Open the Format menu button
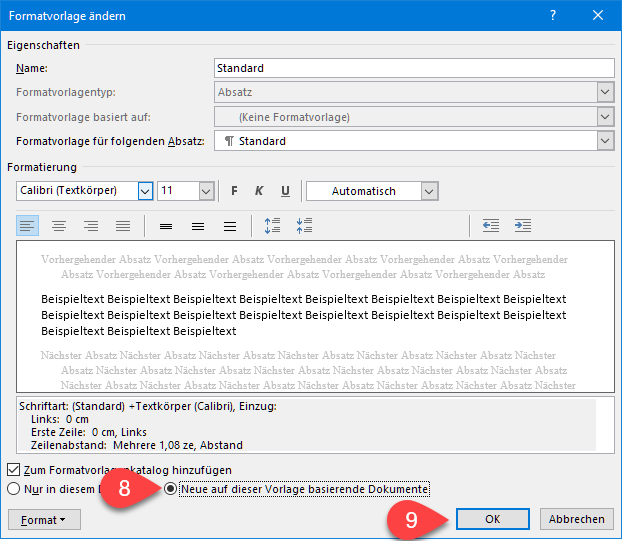 [44, 520]
